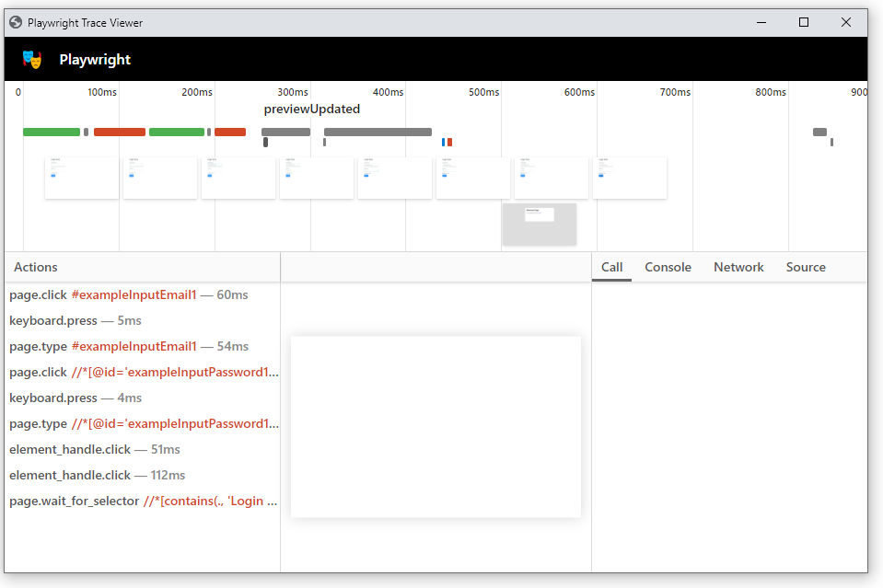The width and height of the screenshot is (883, 588).
Task: Click the Playwright masks logo icon
Action: click(32, 60)
